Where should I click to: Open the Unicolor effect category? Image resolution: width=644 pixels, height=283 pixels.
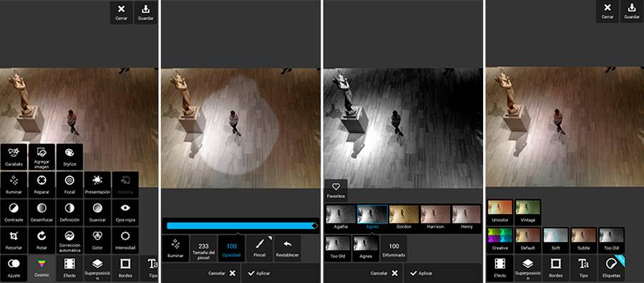[x=500, y=212]
